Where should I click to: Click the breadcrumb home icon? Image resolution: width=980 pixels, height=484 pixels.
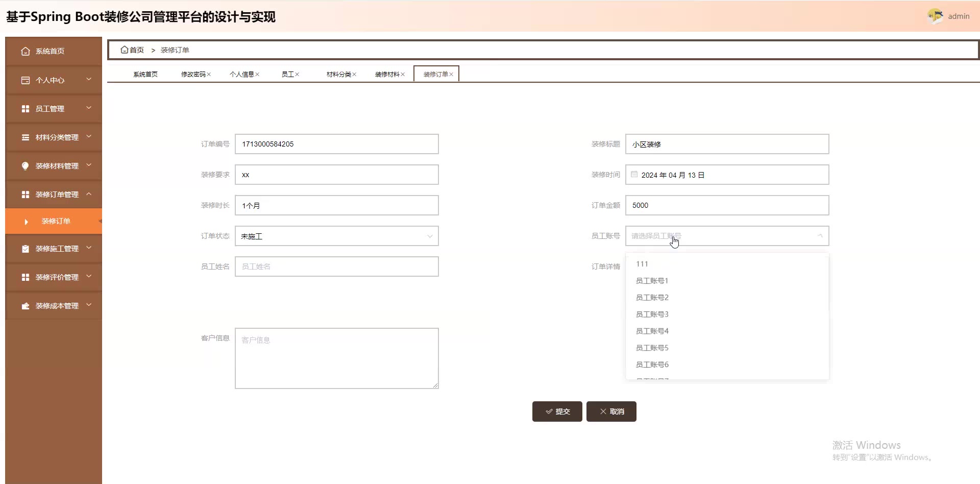pos(124,50)
